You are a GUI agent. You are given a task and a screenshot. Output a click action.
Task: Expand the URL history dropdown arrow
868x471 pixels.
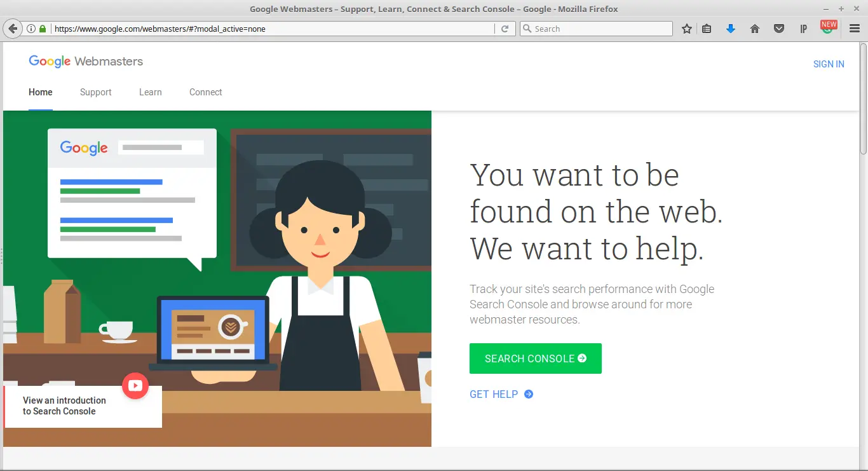tap(488, 29)
